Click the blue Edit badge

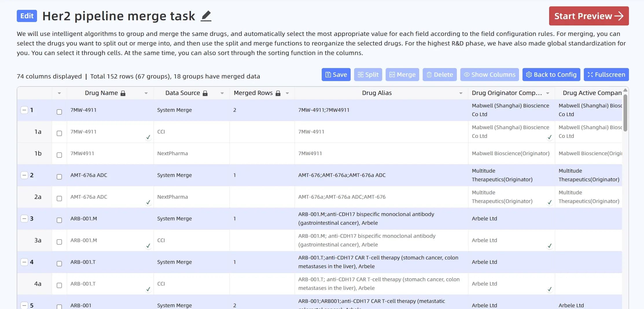tap(27, 16)
